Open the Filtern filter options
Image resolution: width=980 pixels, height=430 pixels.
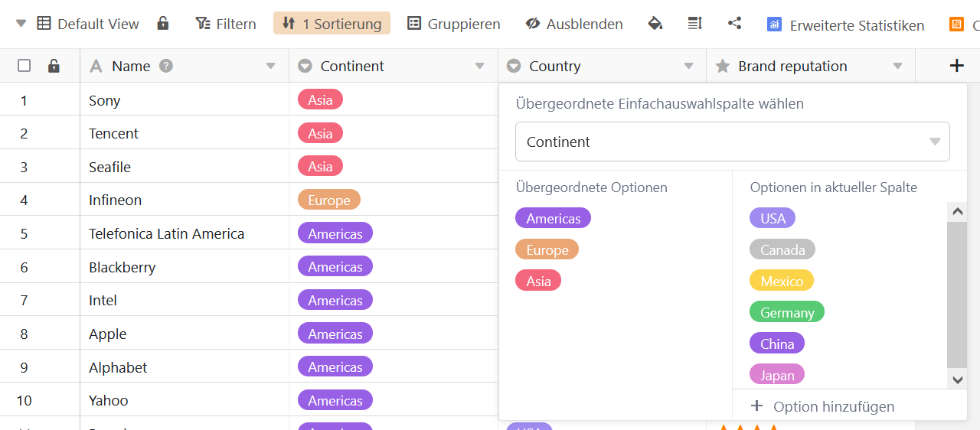coord(226,24)
